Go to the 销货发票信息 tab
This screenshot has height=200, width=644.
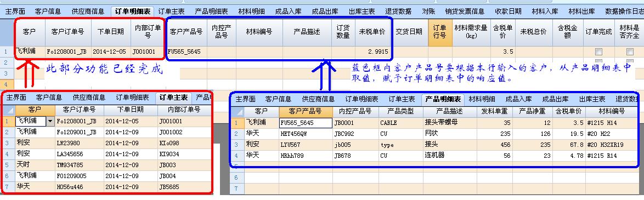coord(465,12)
